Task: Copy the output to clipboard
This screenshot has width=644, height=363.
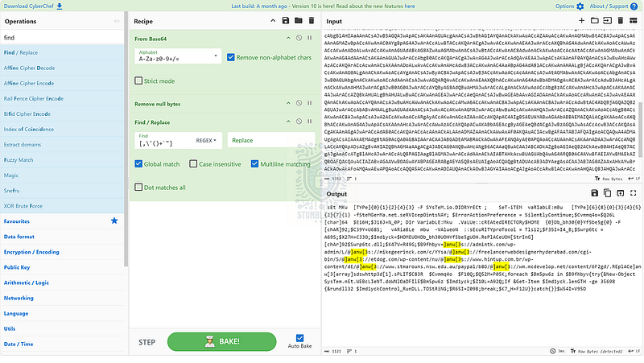Action: click(x=607, y=193)
